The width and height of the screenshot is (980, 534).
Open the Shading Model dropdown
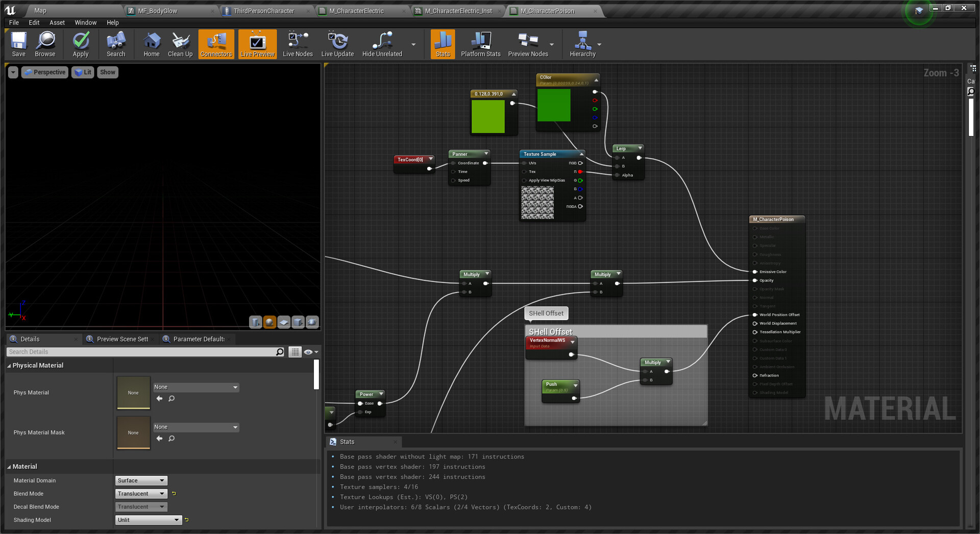pos(148,520)
